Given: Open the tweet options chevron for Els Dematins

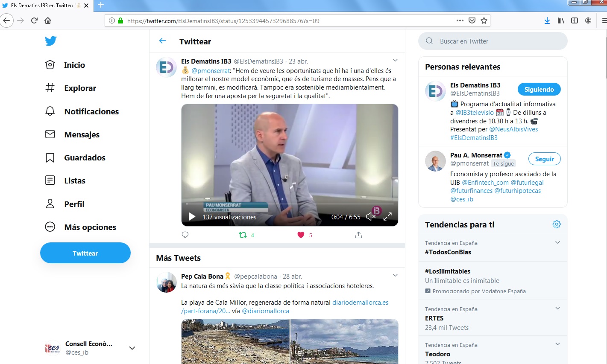Looking at the screenshot, I should (395, 60).
